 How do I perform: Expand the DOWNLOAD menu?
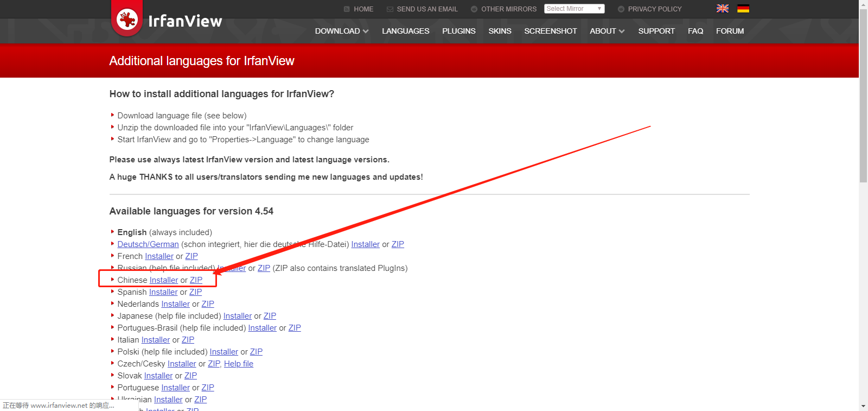(342, 31)
